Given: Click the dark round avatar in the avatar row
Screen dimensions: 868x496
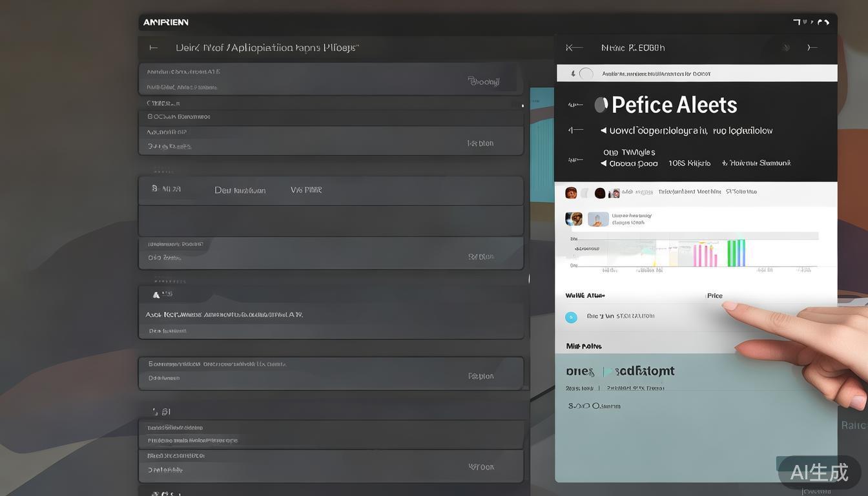Looking at the screenshot, I should (x=600, y=193).
